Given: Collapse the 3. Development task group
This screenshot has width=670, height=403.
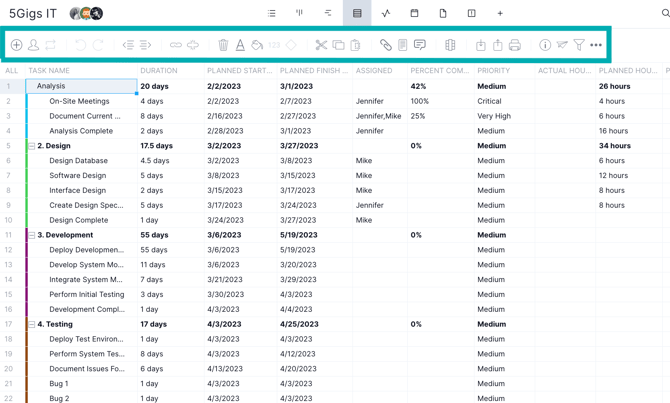Looking at the screenshot, I should [x=32, y=235].
